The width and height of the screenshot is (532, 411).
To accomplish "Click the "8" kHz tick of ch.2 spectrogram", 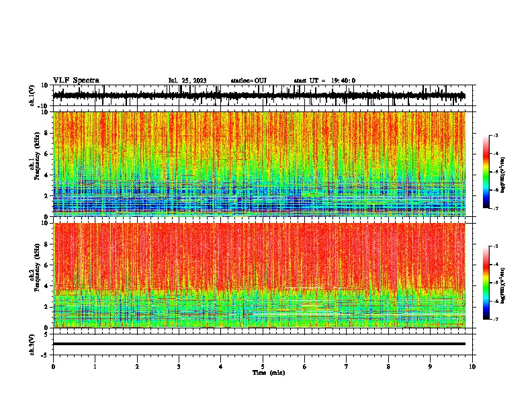I will [x=47, y=244].
